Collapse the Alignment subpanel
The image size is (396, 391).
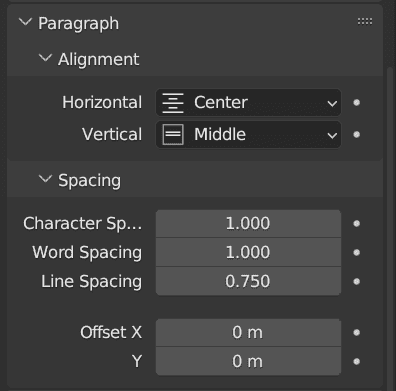45,58
